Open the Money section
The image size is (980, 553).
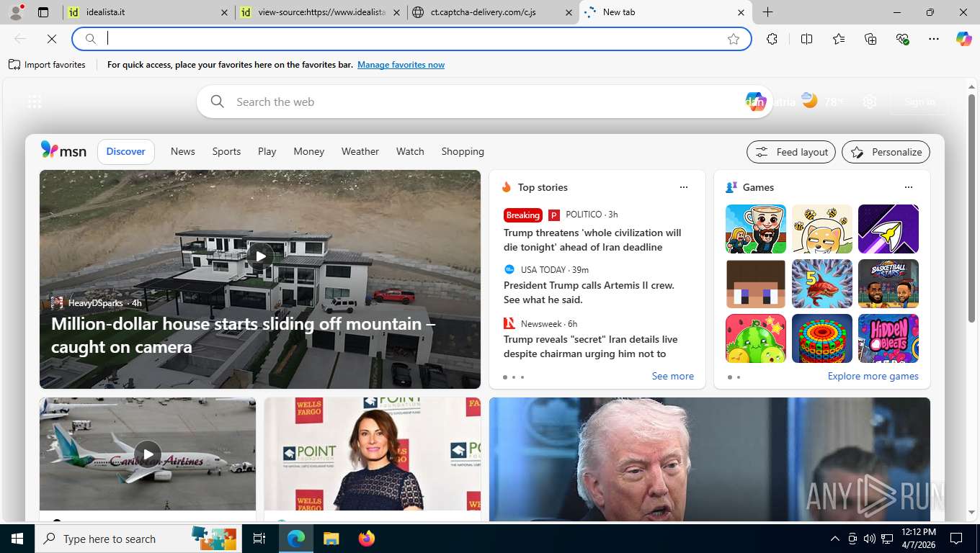pos(309,151)
